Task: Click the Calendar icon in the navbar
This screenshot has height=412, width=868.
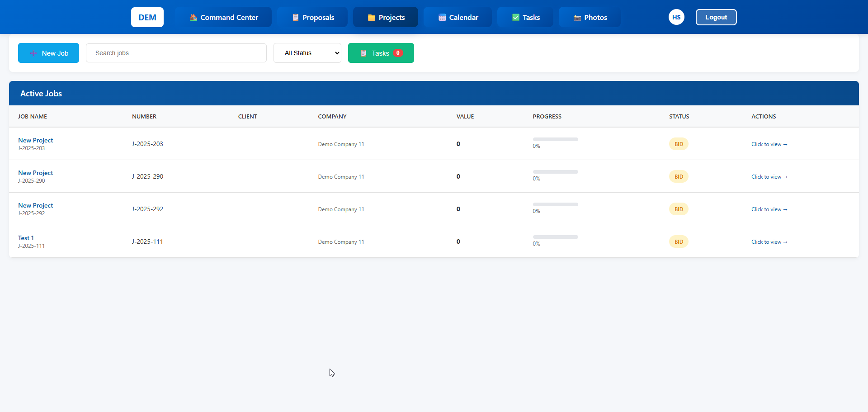Action: click(x=441, y=17)
